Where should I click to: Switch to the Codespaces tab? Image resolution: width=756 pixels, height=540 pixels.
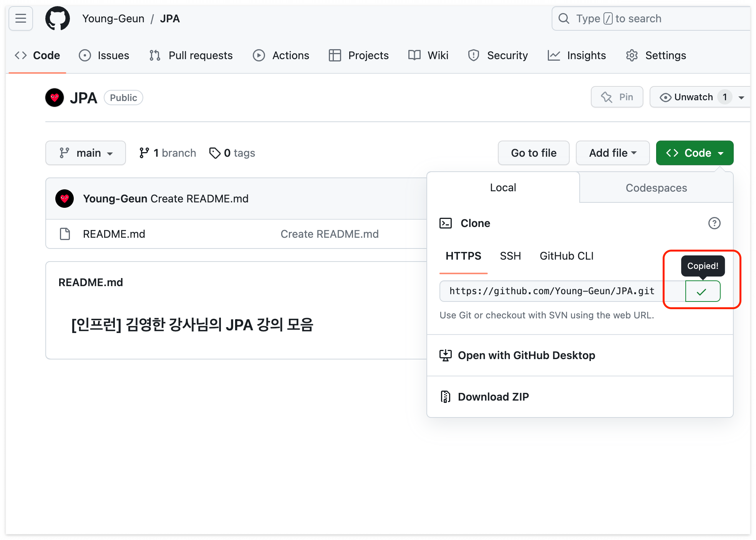point(656,188)
